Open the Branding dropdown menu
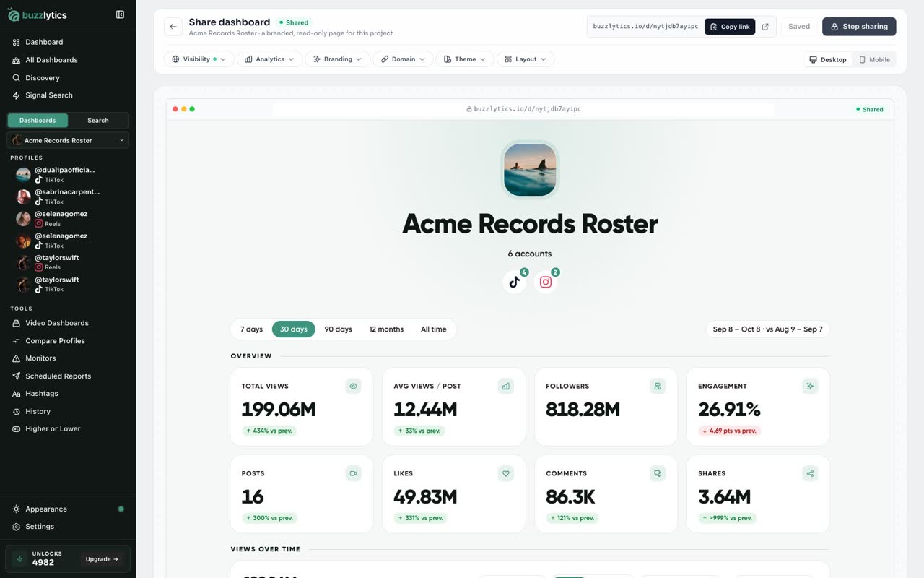This screenshot has width=924, height=578. pos(338,59)
